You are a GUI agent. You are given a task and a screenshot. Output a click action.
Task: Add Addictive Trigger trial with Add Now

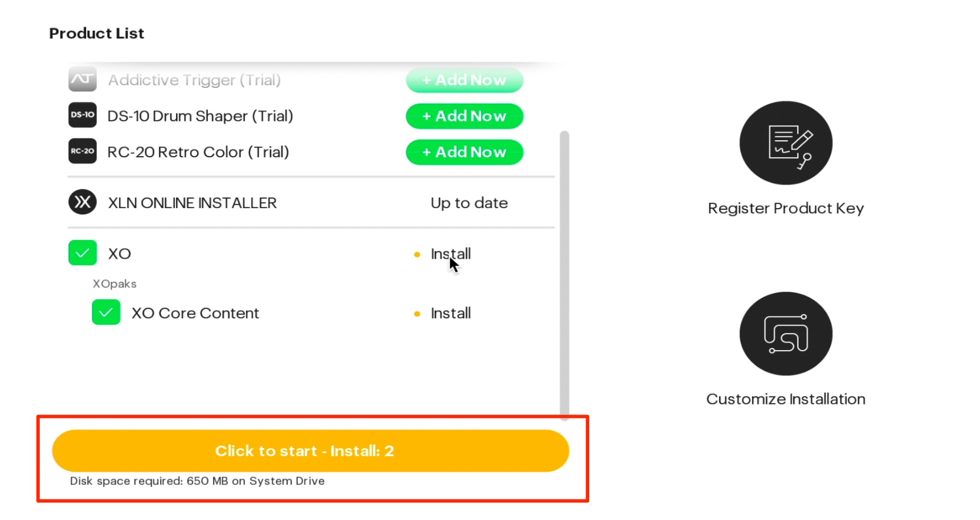464,80
